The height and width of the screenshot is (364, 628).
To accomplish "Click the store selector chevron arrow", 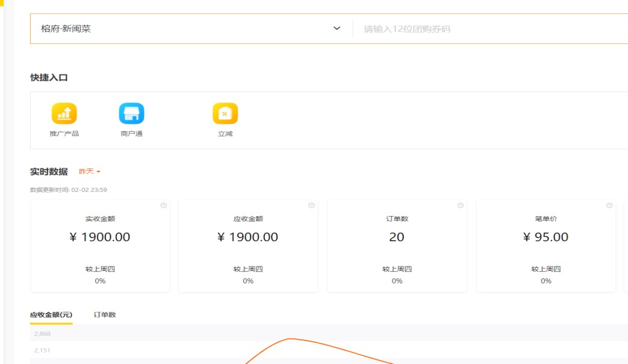I will pyautogui.click(x=337, y=29).
